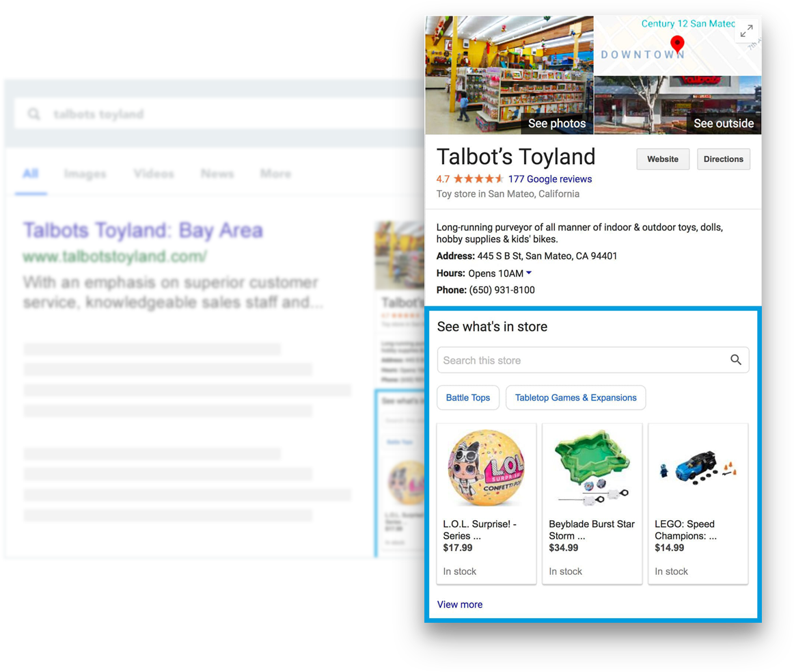Focus the Search this store field
The height and width of the screenshot is (672, 794).
coord(593,360)
